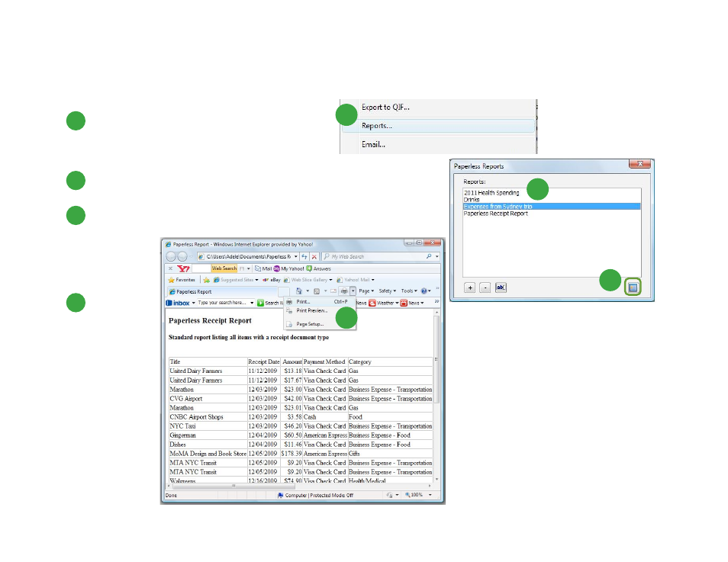Expand Web Slice Gallery dropdown
728x562 pixels.
tap(330, 280)
